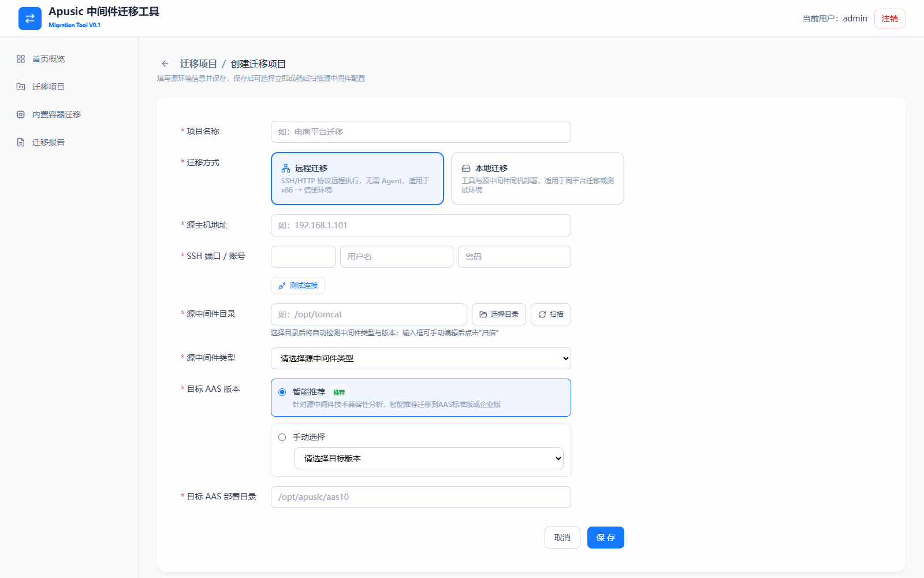Click the 内置容器迁移 chip icon
Viewport: 924px width, 578px height.
click(x=21, y=114)
